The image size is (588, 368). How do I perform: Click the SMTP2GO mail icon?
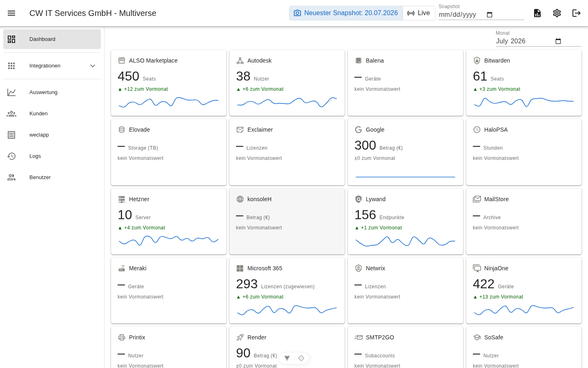point(359,337)
